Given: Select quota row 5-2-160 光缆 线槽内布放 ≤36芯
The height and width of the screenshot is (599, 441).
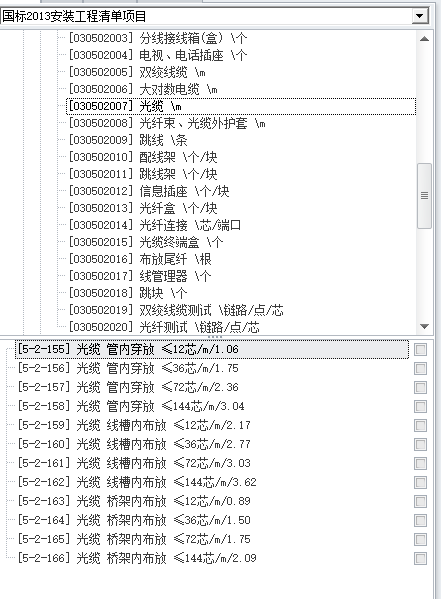Looking at the screenshot, I should (134, 445).
